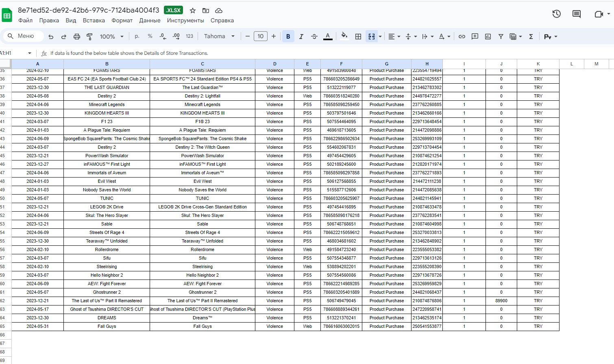Insert a chart

coord(488,37)
